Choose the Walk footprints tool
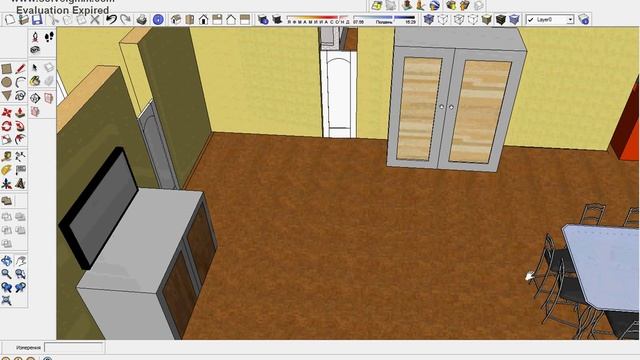 tap(49, 37)
